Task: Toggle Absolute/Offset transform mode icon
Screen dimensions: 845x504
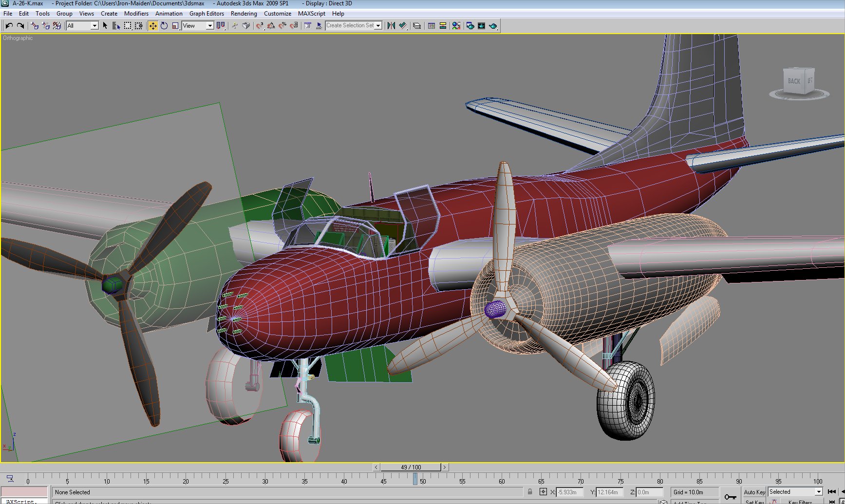Action: point(543,492)
